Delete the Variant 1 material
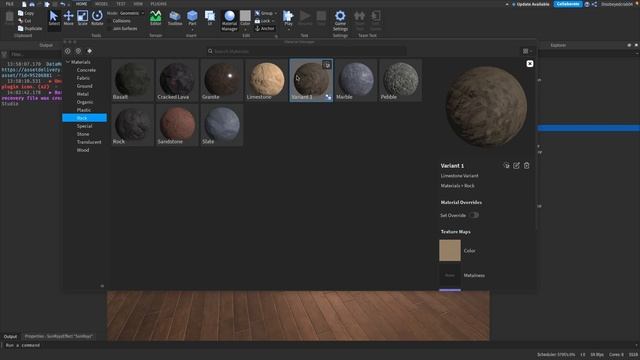 tap(527, 165)
